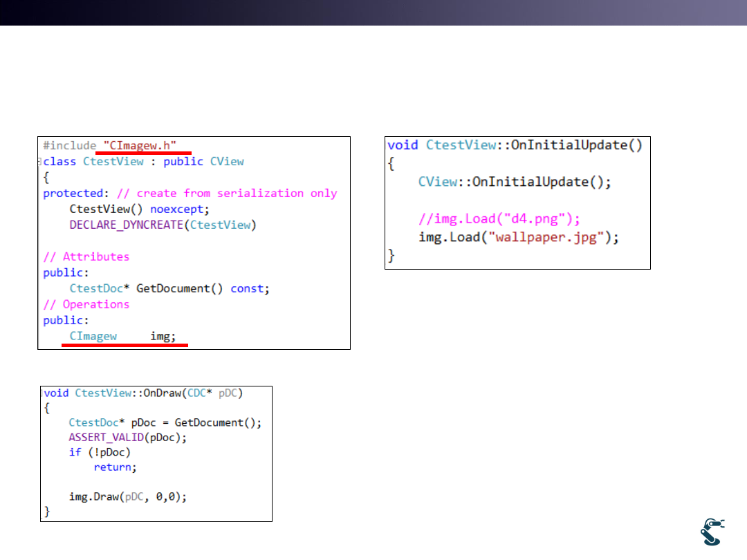Viewport: 747px width, 560px height.
Task: Click the return; statement in OnDraw
Action: pyautogui.click(x=116, y=467)
